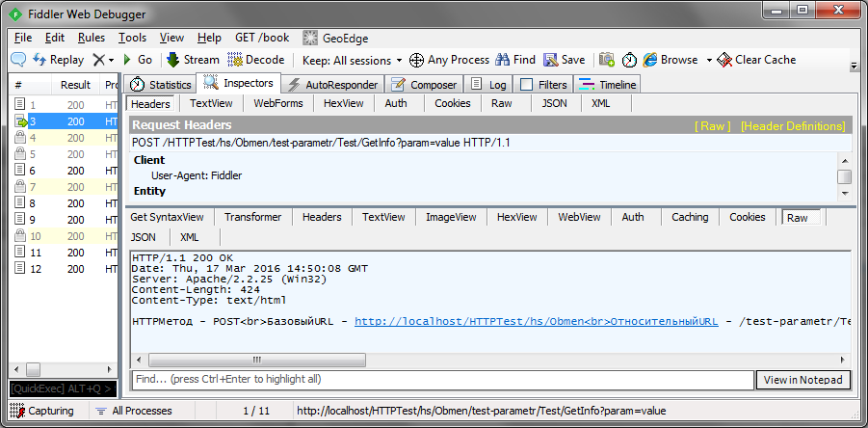Focus the QuickExec command box
This screenshot has width=868, height=428.
(x=64, y=388)
